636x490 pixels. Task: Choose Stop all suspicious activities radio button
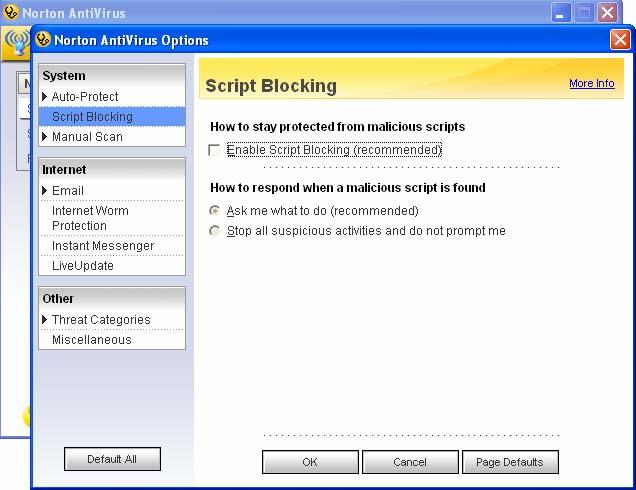click(214, 230)
